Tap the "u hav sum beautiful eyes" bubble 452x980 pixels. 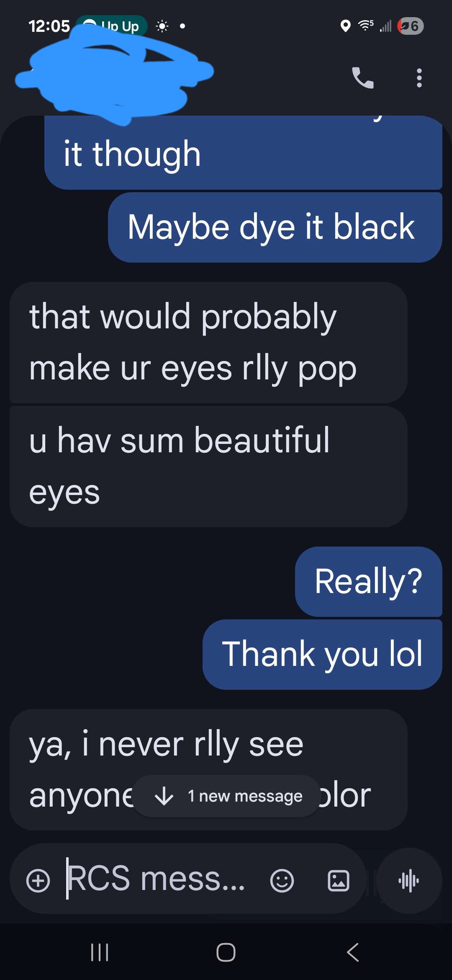point(208,467)
